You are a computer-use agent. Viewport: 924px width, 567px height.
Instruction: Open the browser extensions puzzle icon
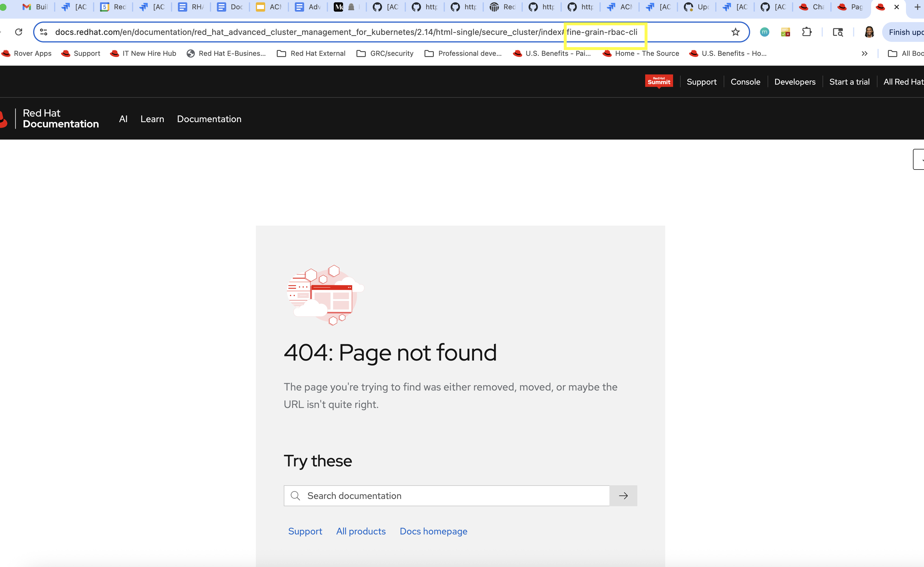coord(807,32)
